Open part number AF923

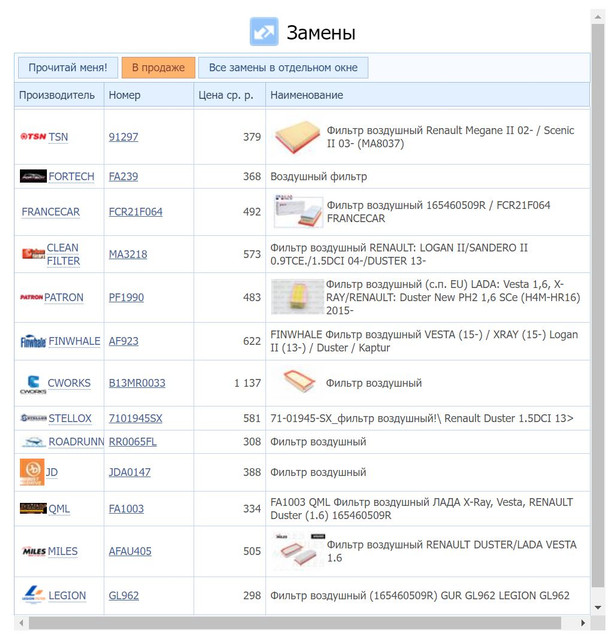pyautogui.click(x=123, y=341)
